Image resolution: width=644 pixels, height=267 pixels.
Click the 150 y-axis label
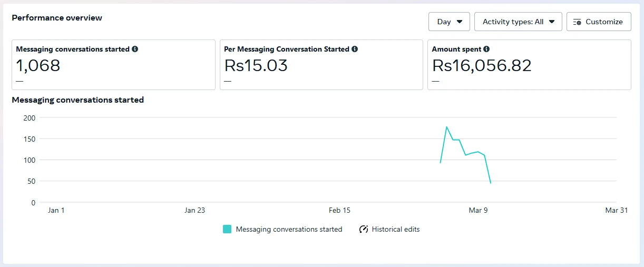(30, 139)
